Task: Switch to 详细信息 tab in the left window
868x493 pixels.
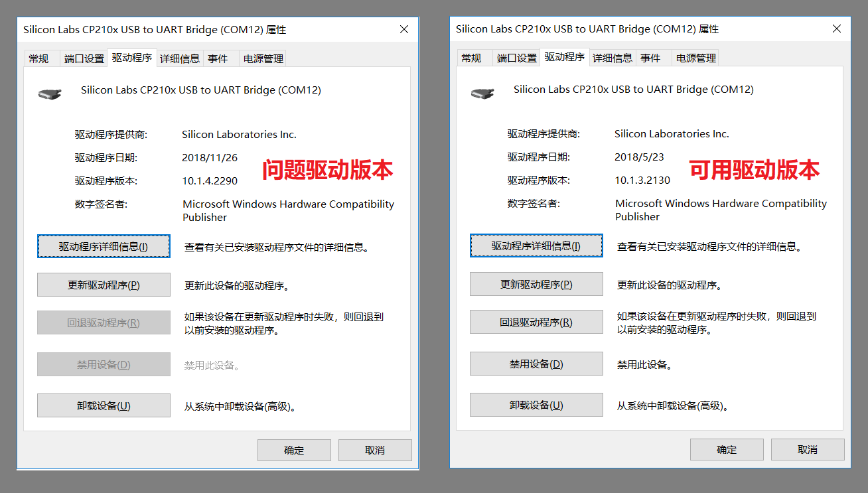Action: 180,58
